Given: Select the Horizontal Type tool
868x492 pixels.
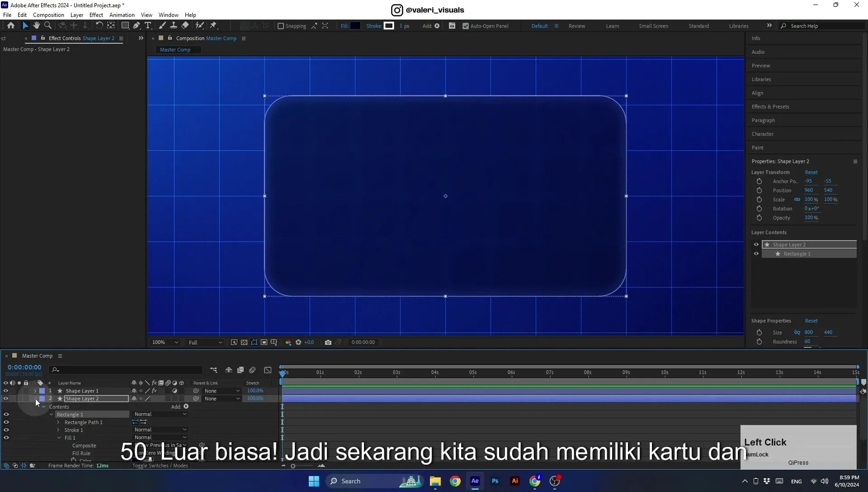Looking at the screenshot, I should tap(148, 26).
